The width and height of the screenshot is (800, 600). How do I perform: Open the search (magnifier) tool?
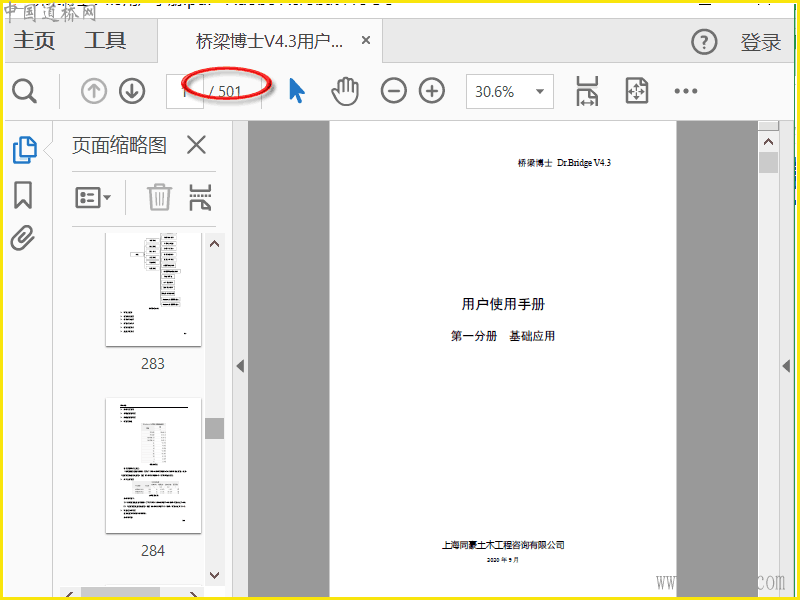(24, 92)
